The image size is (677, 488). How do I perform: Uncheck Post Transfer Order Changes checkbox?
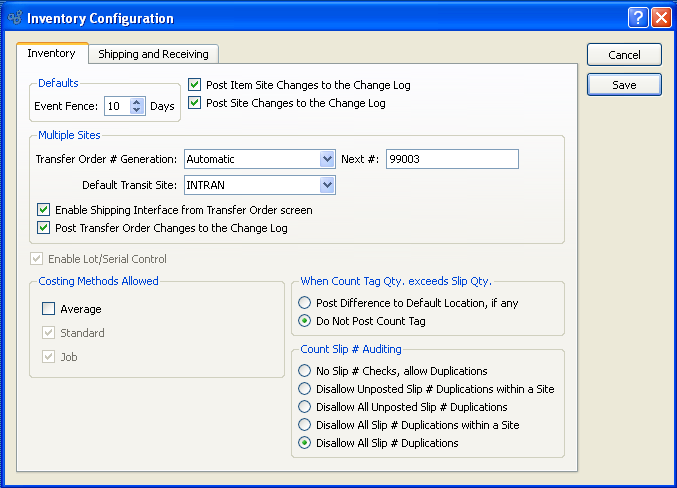coord(43,228)
